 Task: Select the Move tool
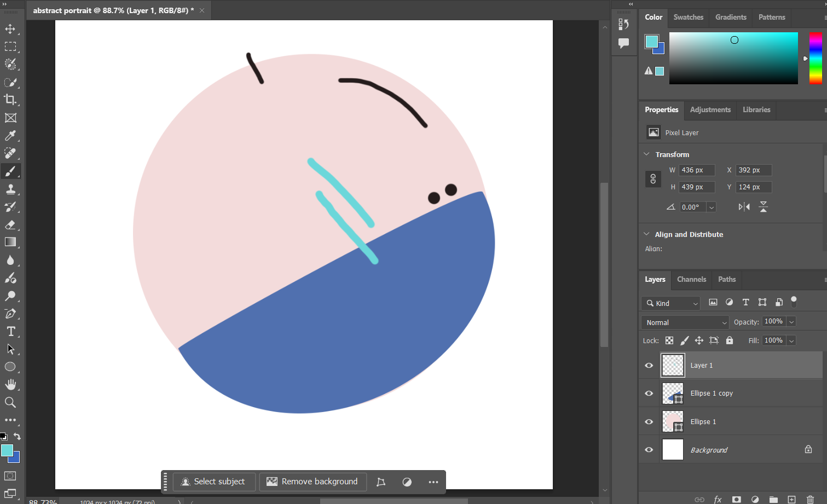pyautogui.click(x=10, y=29)
